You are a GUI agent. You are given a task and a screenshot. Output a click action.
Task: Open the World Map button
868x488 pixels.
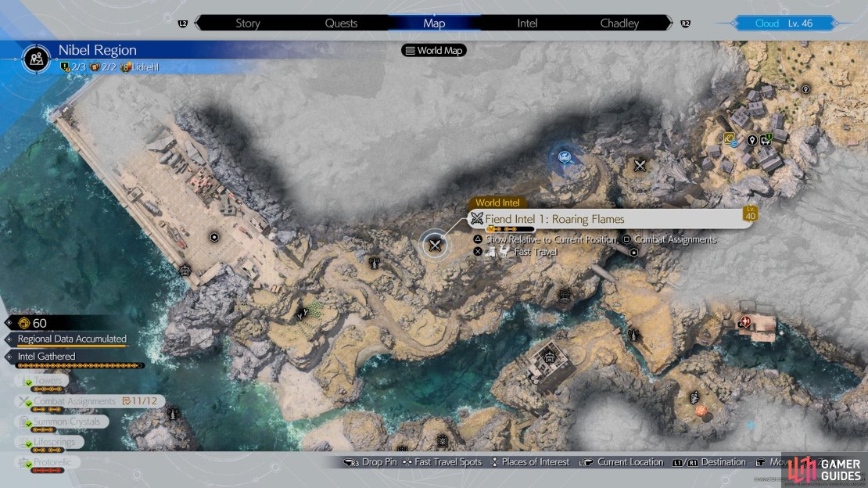tap(434, 50)
